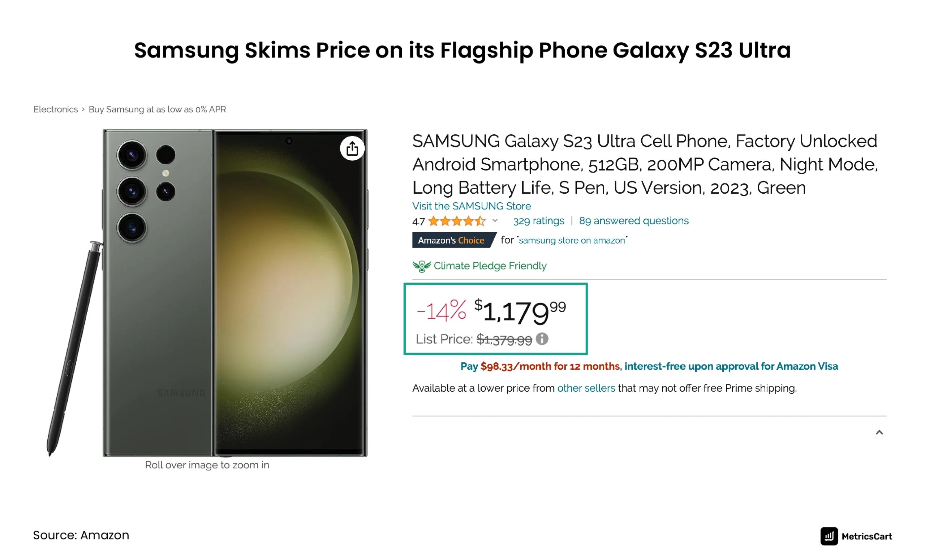925x560 pixels.
Task: Click the 'other sellers' link
Action: 585,388
